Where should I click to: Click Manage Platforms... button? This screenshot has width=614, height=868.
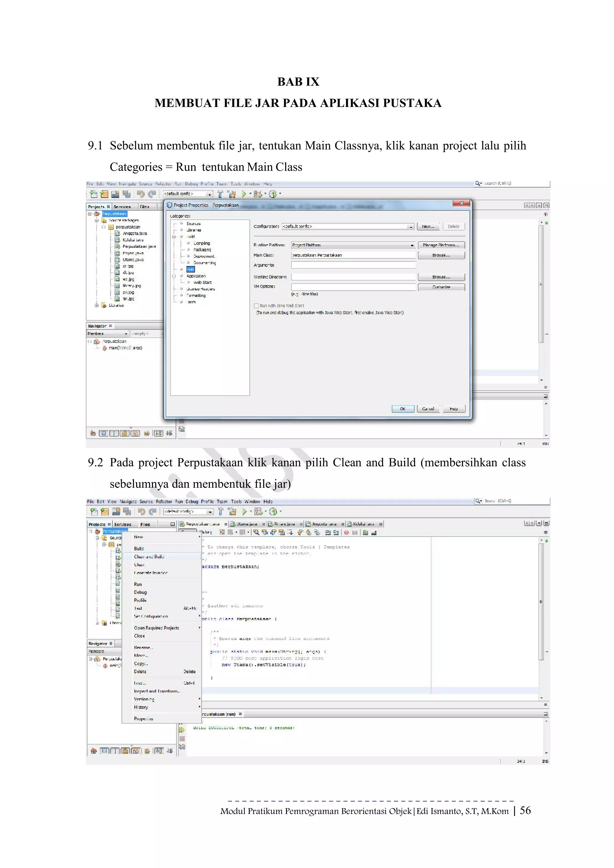(441, 245)
